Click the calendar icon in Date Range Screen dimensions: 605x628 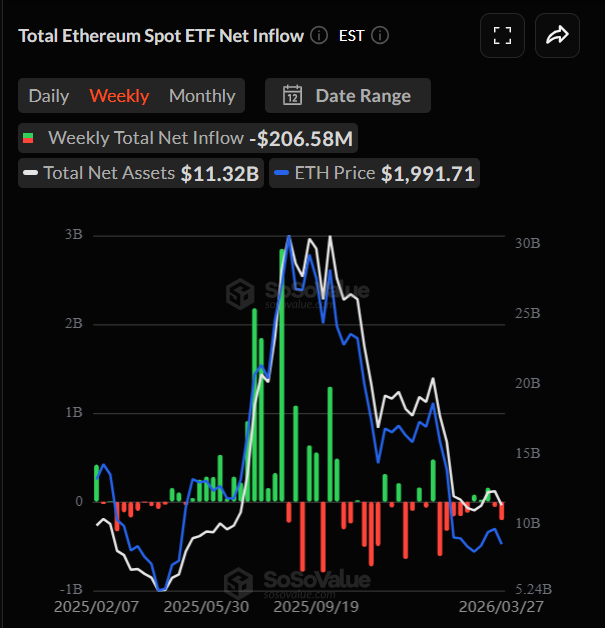click(293, 96)
